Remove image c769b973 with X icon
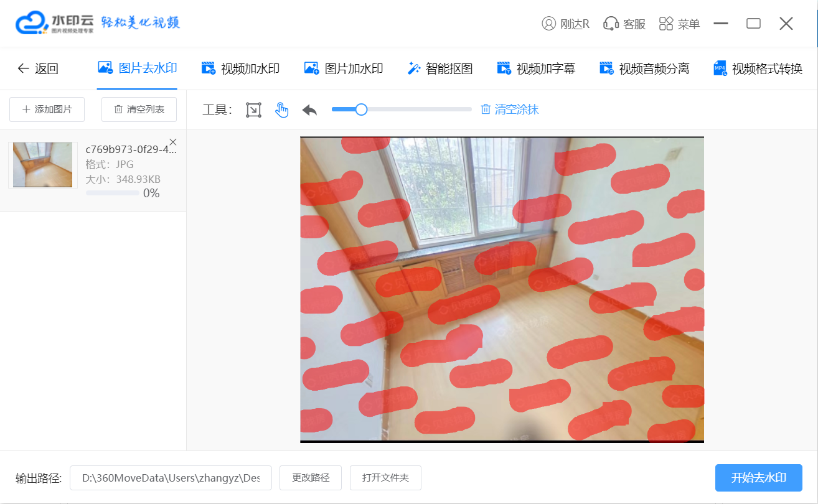818x504 pixels. coord(173,142)
